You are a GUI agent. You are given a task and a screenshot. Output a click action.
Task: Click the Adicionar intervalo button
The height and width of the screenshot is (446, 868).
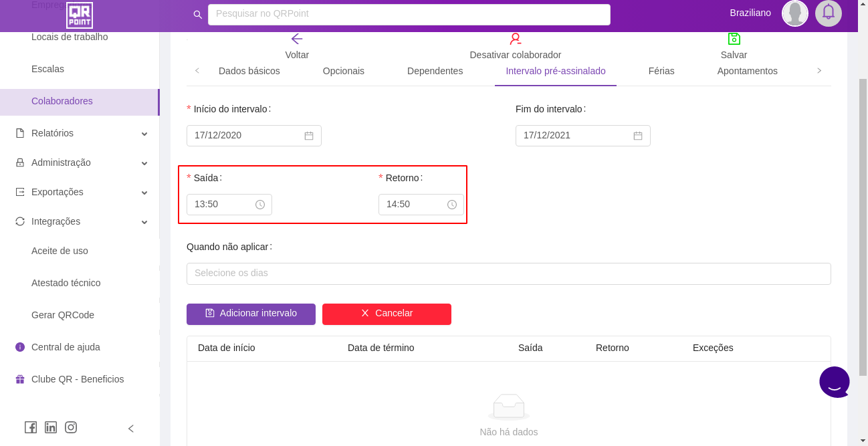(x=251, y=314)
